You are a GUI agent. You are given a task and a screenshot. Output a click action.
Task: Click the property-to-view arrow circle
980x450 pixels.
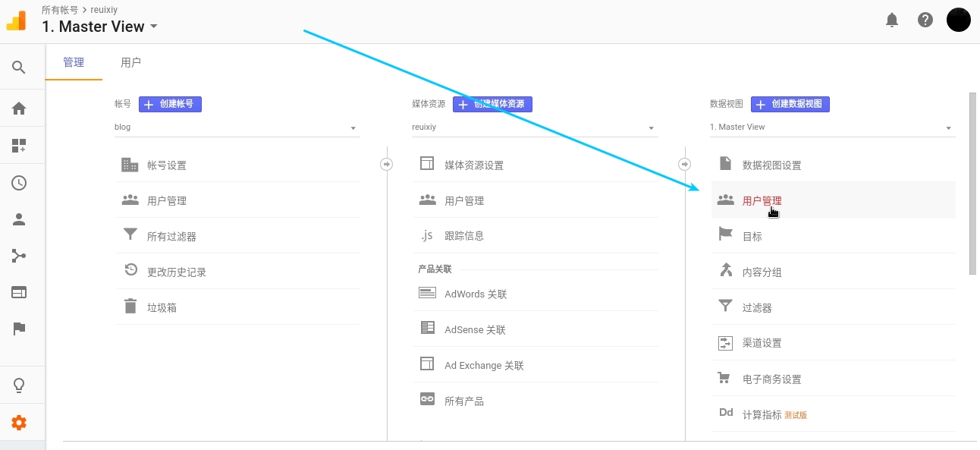(685, 164)
